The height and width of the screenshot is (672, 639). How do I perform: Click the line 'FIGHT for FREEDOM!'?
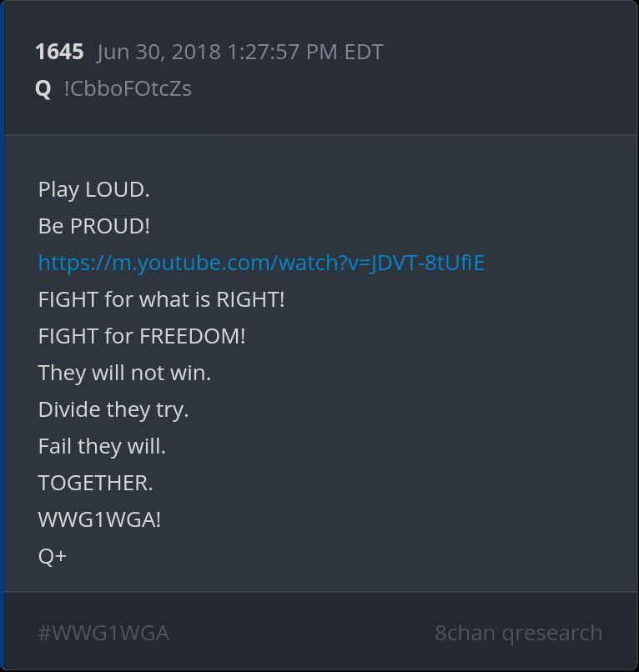click(x=142, y=336)
